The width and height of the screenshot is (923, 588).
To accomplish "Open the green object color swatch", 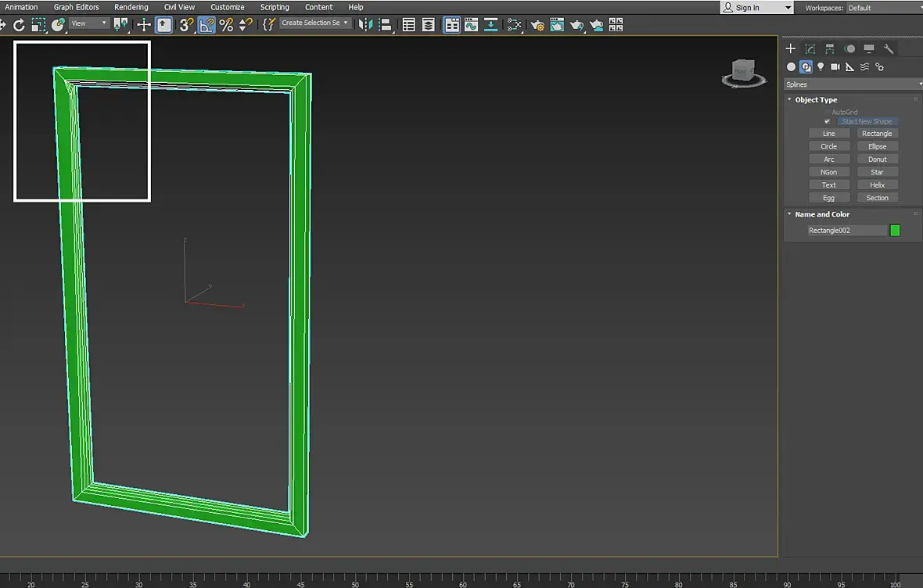I will [x=895, y=230].
